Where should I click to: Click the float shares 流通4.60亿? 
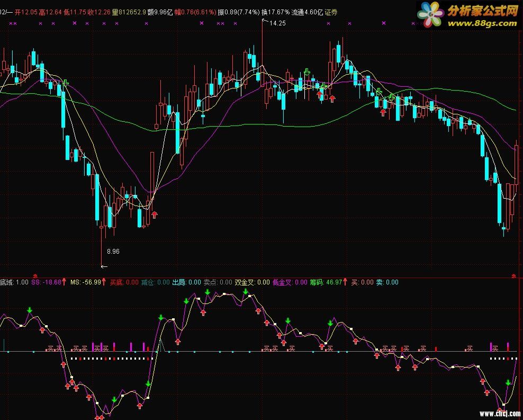tap(307, 13)
